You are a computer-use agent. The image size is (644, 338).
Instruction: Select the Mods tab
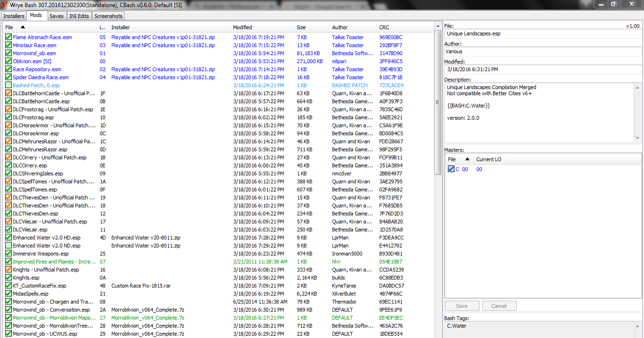pyautogui.click(x=36, y=16)
